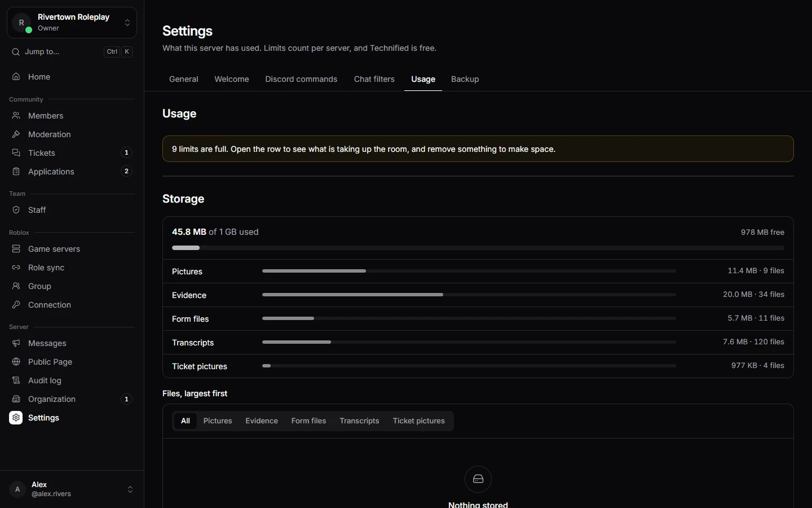The image size is (812, 508).
Task: Switch to the General tab
Action: click(184, 79)
